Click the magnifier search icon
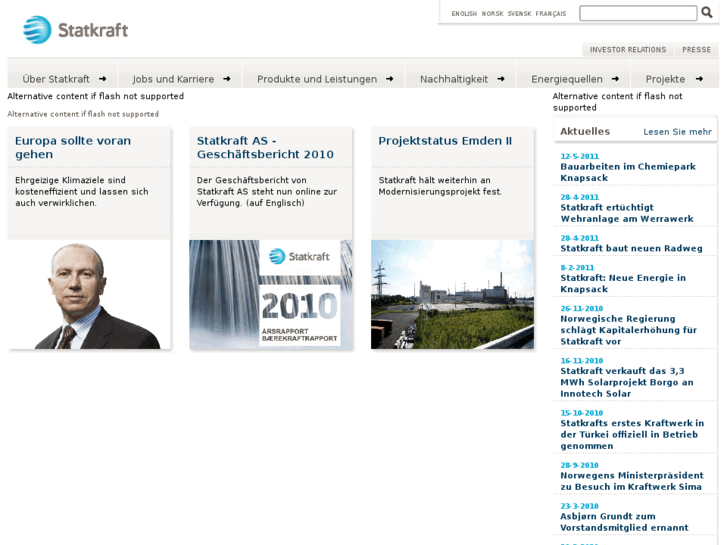727x545 pixels. coord(707,13)
